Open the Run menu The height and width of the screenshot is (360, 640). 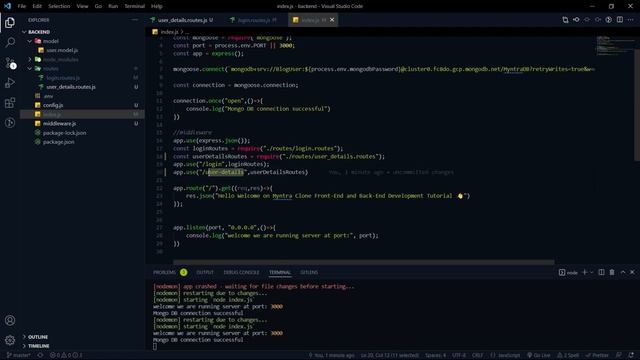point(113,6)
